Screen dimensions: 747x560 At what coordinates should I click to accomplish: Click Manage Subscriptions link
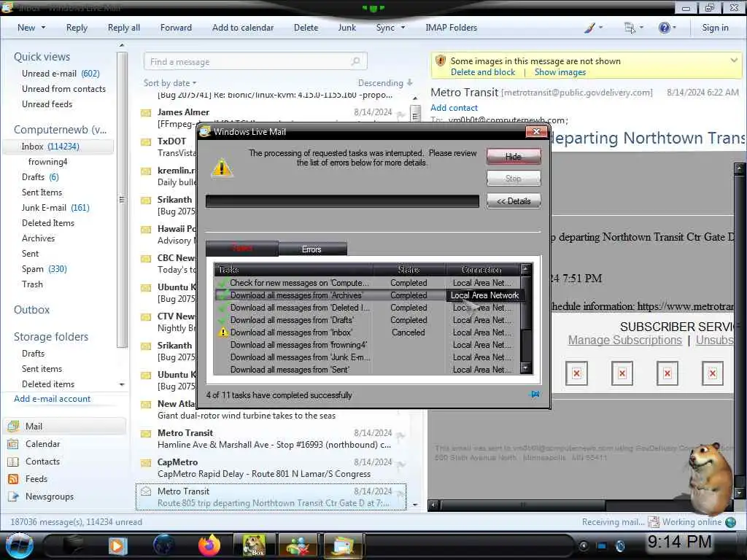(x=625, y=341)
